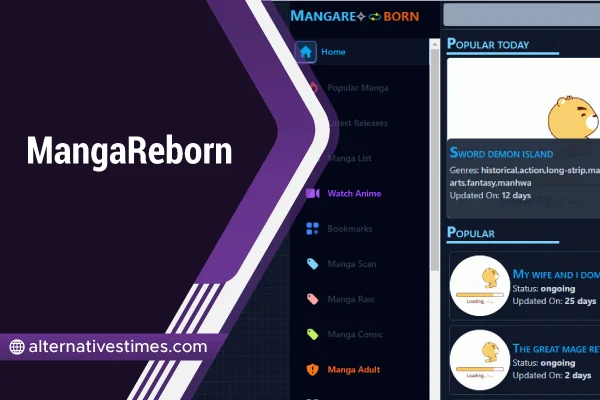Image resolution: width=600 pixels, height=400 pixels.
Task: Click the Bookmarks grid icon
Action: pyautogui.click(x=313, y=229)
